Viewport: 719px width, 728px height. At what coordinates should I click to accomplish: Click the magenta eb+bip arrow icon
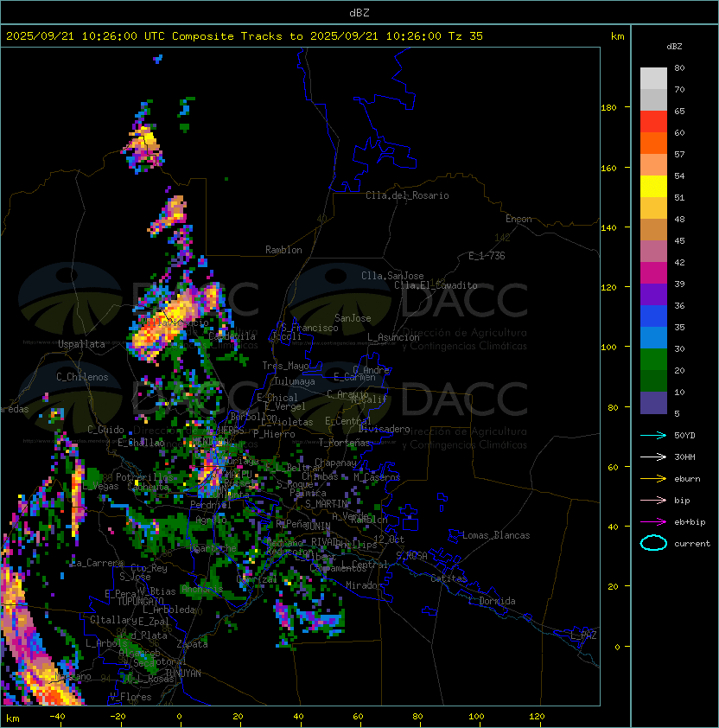coord(653,522)
